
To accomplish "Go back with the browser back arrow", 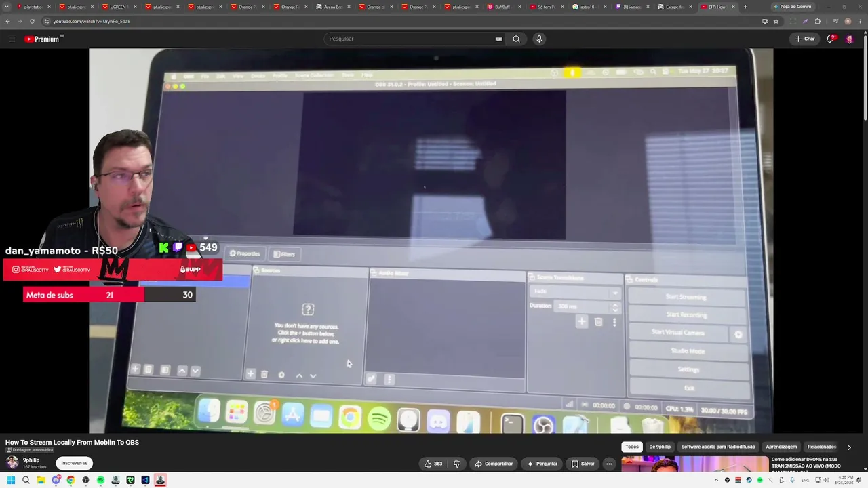I will pos(7,21).
